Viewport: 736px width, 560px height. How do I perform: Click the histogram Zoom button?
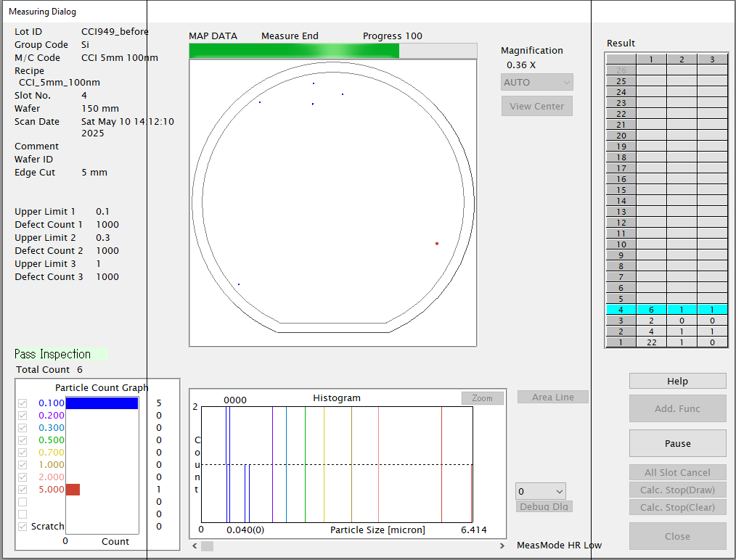click(x=483, y=398)
